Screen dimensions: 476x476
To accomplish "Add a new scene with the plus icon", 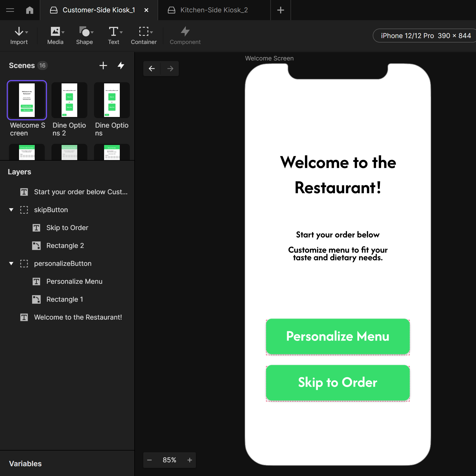I will point(103,65).
